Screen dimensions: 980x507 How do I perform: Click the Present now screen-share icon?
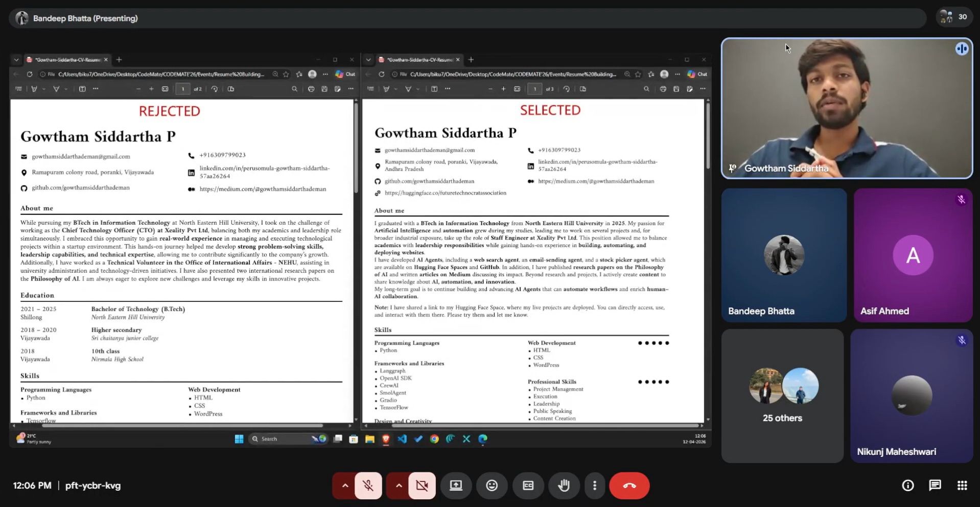tap(456, 486)
